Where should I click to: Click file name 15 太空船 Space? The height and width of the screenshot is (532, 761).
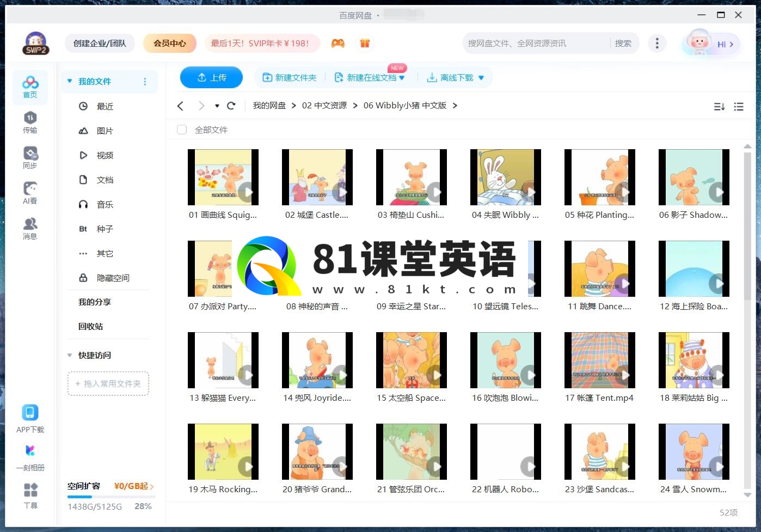coord(412,398)
